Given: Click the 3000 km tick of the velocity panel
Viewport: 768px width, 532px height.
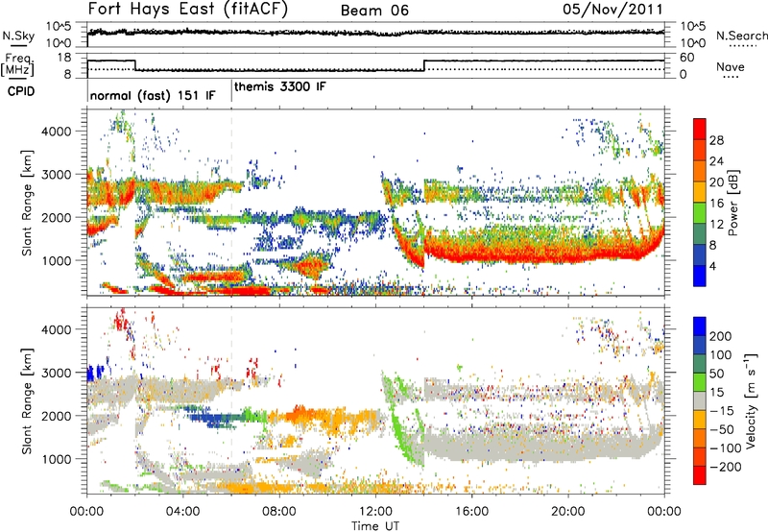Looking at the screenshot, I should pos(57,373).
